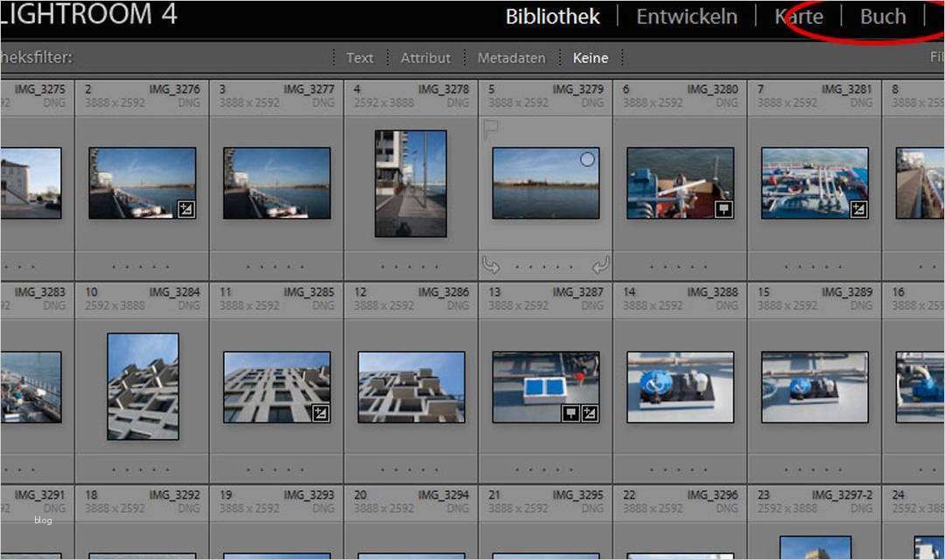Click the IMG_3292 file name
The height and width of the screenshot is (560, 945).
tap(174, 495)
